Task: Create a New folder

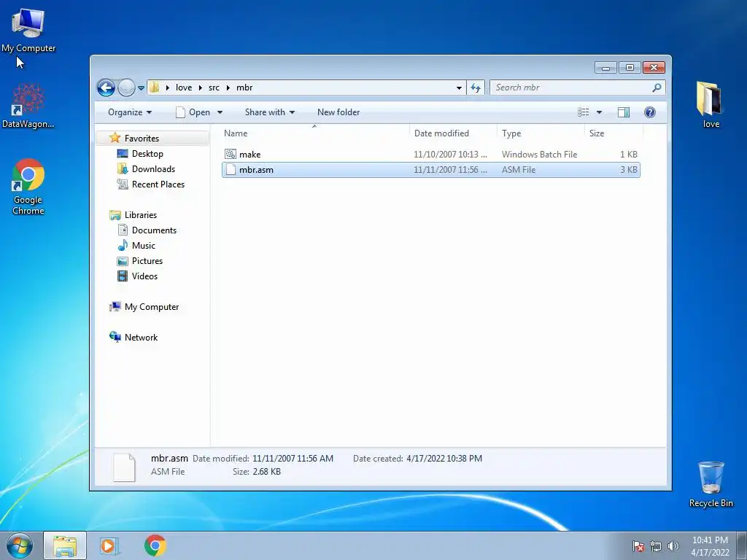Action: coord(338,112)
